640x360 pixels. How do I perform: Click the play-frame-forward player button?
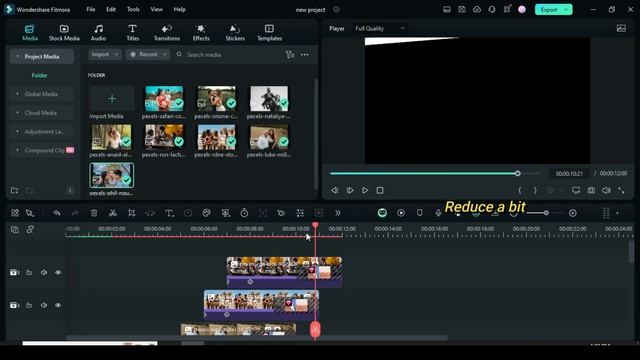tap(350, 190)
